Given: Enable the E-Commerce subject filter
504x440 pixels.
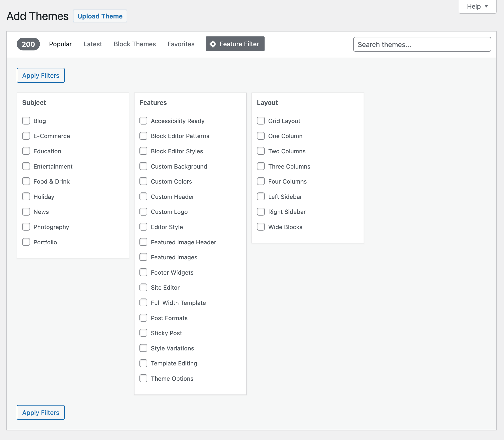Looking at the screenshot, I should 26,136.
